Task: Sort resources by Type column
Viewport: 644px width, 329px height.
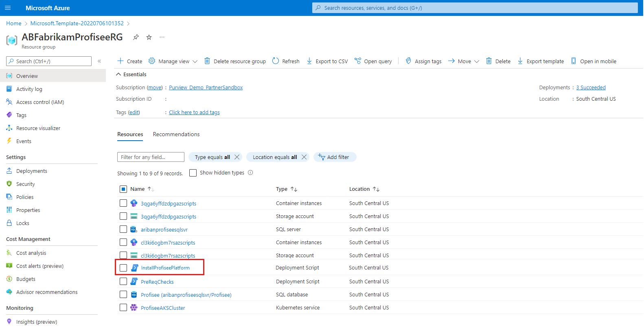Action: coord(287,189)
